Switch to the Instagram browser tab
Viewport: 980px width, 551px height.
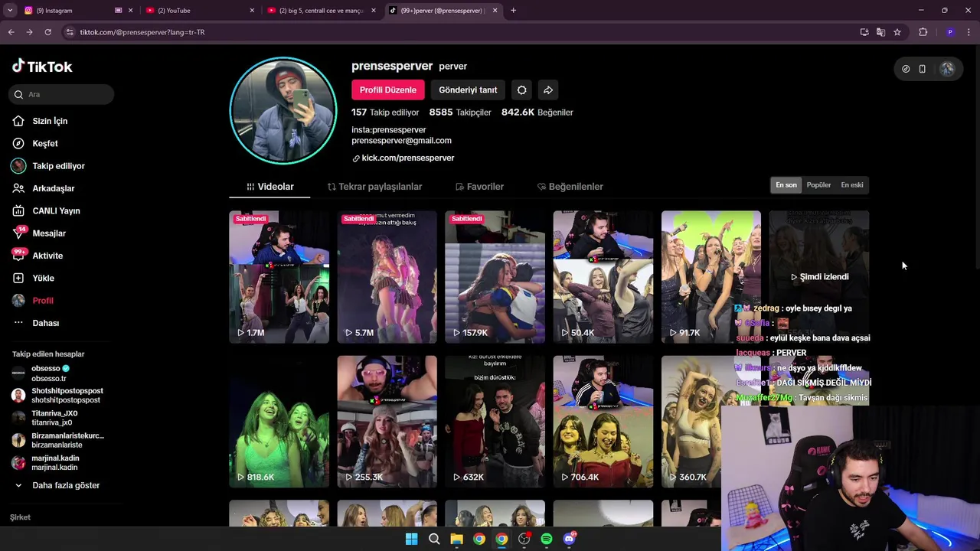pyautogui.click(x=77, y=11)
